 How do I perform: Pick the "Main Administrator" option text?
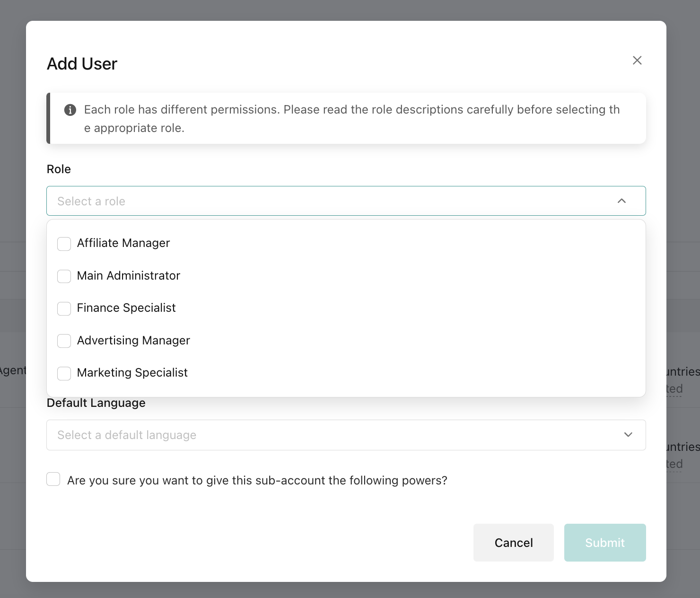tap(128, 276)
